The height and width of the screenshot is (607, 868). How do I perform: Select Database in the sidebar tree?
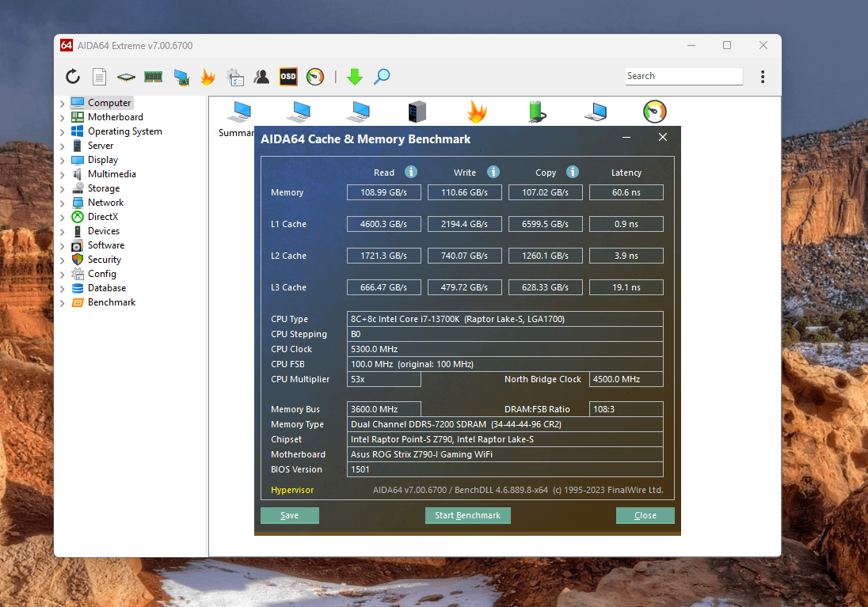click(x=107, y=288)
